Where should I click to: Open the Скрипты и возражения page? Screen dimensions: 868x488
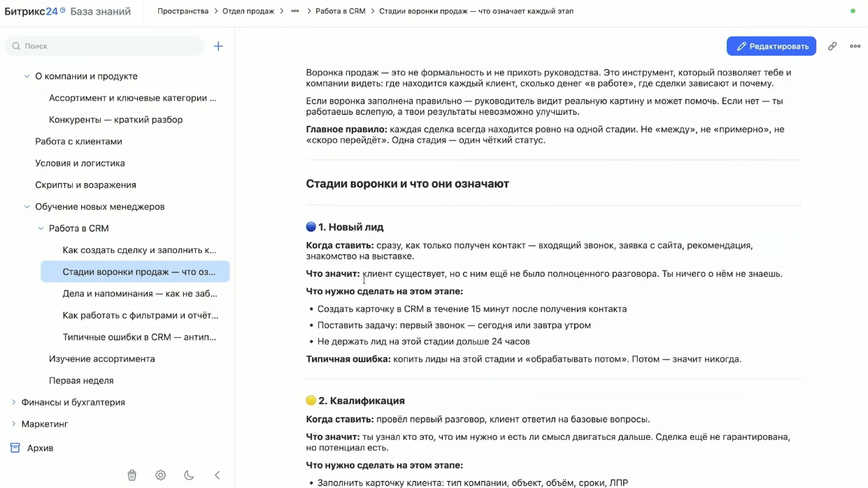click(85, 185)
